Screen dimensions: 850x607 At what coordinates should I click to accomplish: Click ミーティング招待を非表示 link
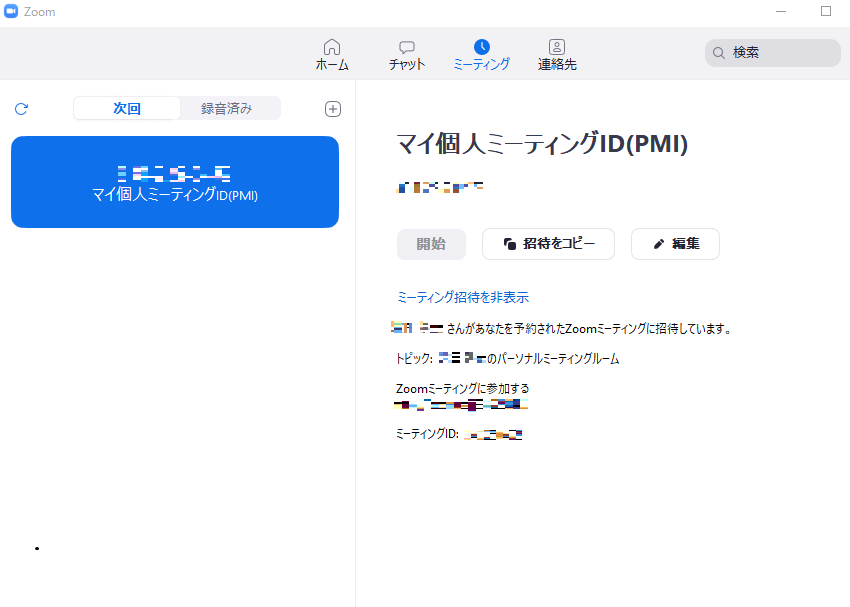point(462,297)
